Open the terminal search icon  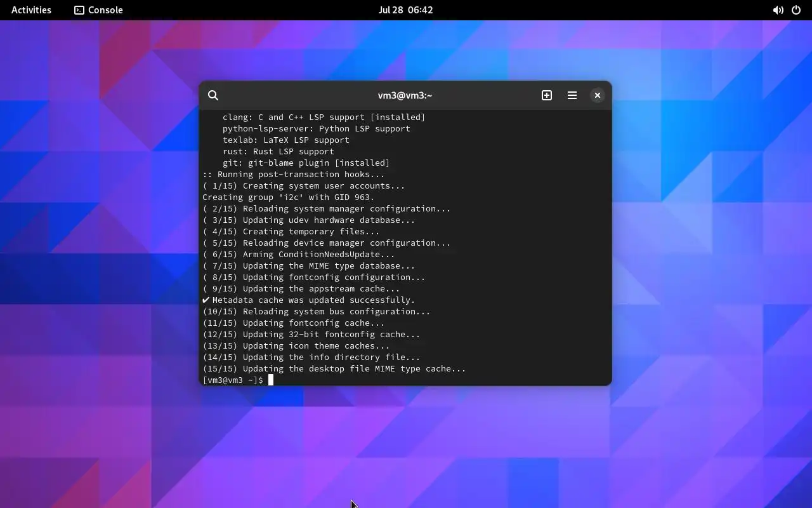coord(213,95)
